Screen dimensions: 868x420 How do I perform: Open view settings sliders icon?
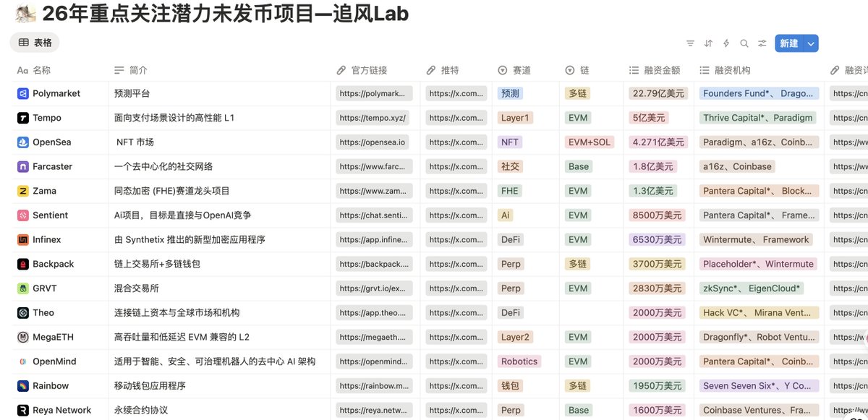click(762, 43)
